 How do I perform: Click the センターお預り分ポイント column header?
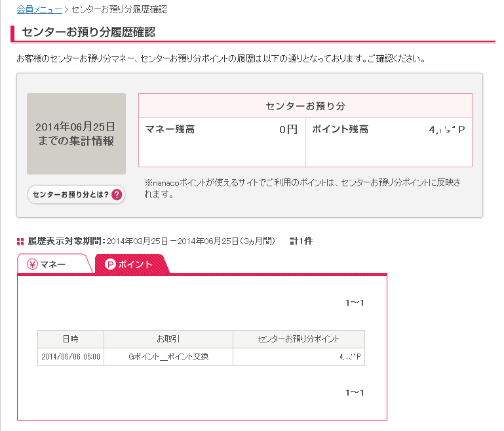point(298,339)
